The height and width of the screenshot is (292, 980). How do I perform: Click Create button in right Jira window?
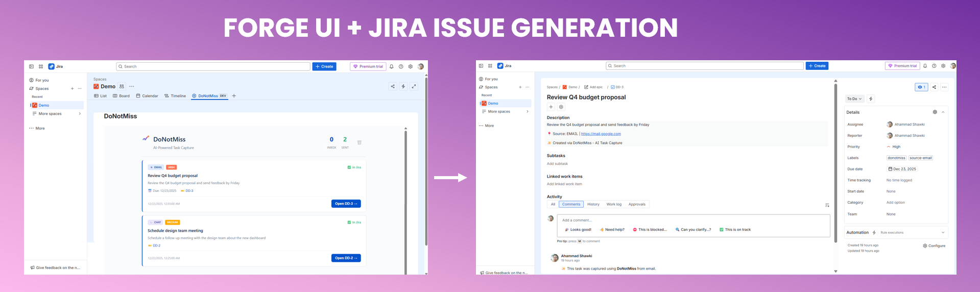817,66
